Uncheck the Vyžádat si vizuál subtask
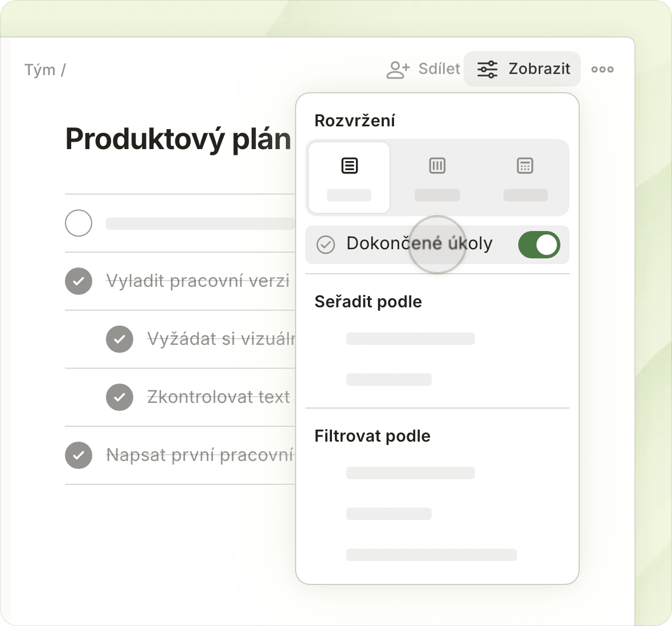The height and width of the screenshot is (626, 672). coord(120,339)
